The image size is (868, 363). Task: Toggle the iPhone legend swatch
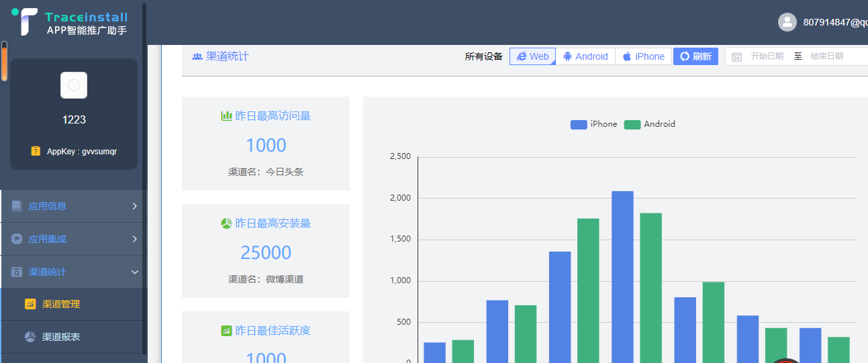click(x=579, y=124)
